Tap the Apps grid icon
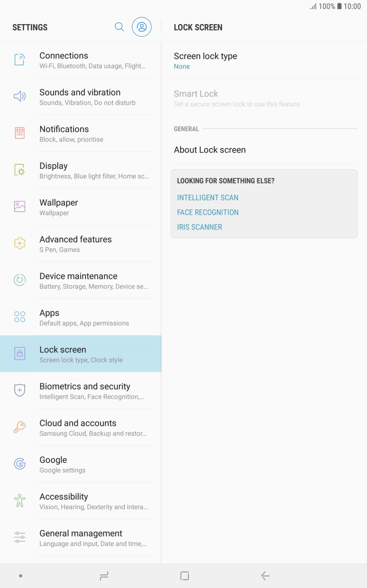Screen dimensions: 367x588 20,316
